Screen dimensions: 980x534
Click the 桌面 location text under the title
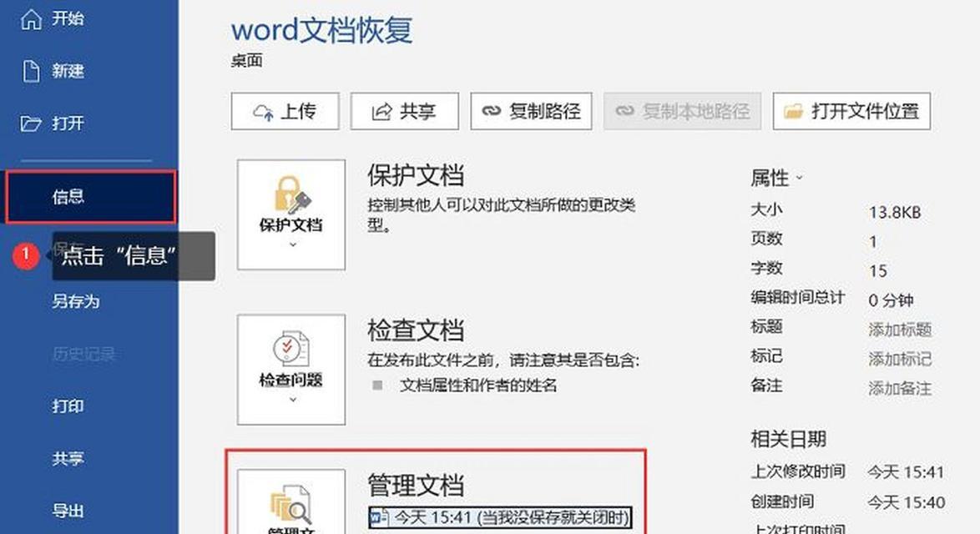point(247,61)
